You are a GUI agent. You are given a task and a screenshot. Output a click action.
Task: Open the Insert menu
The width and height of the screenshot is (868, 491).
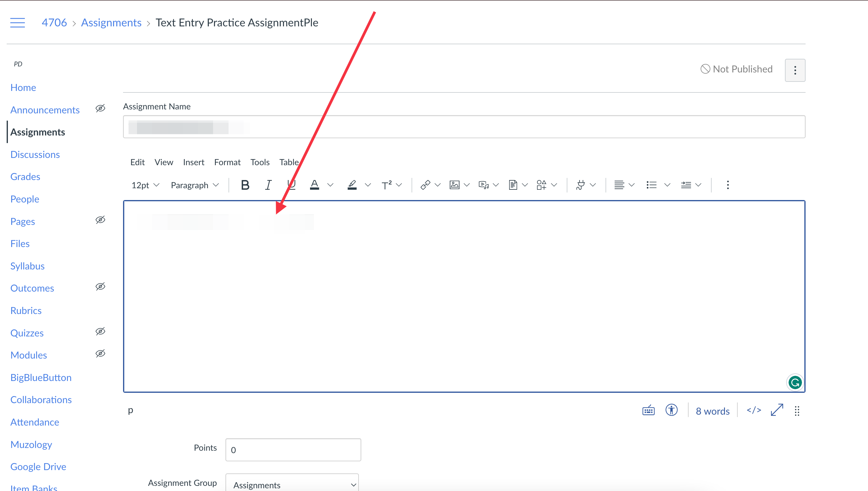(194, 162)
